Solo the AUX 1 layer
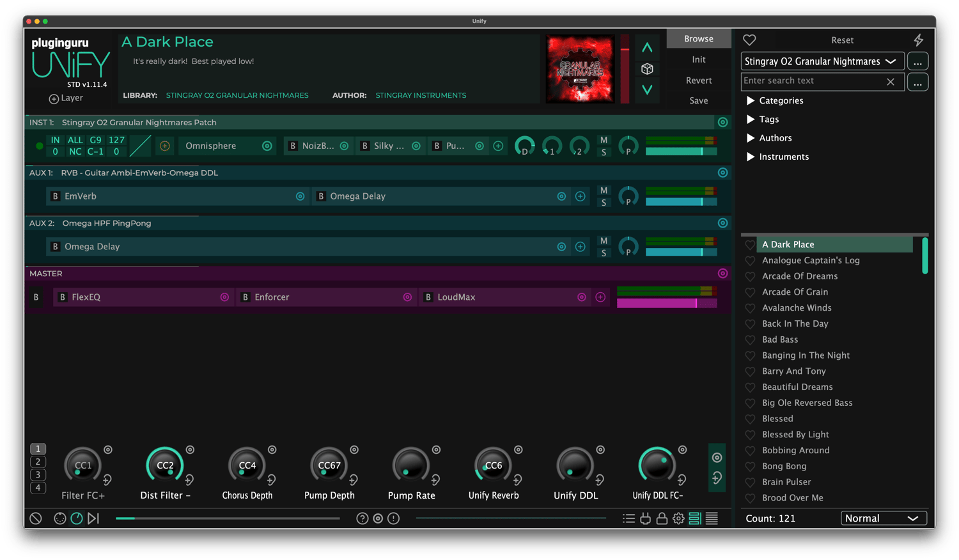959x560 pixels. click(x=604, y=203)
